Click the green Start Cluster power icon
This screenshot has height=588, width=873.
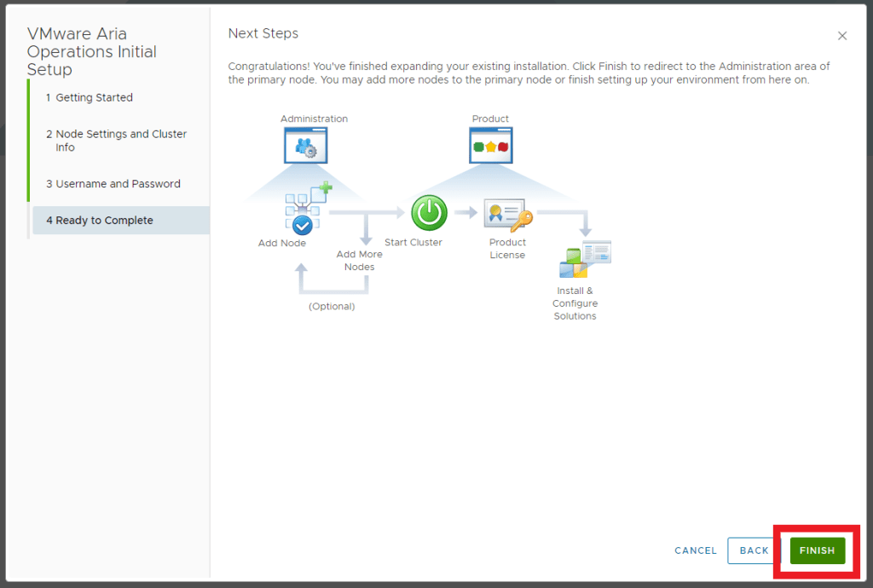coord(429,213)
